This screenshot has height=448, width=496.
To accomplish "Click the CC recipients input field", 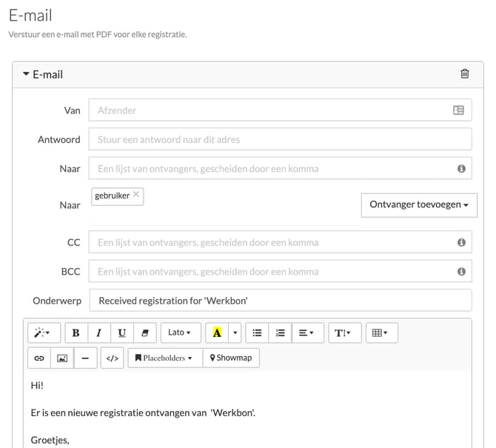I will pos(280,242).
